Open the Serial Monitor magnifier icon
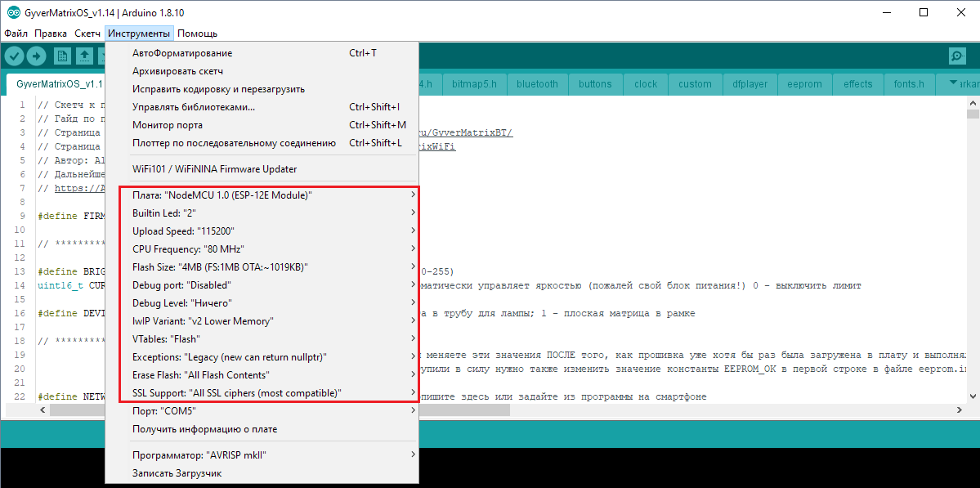980x488 pixels. (x=957, y=56)
